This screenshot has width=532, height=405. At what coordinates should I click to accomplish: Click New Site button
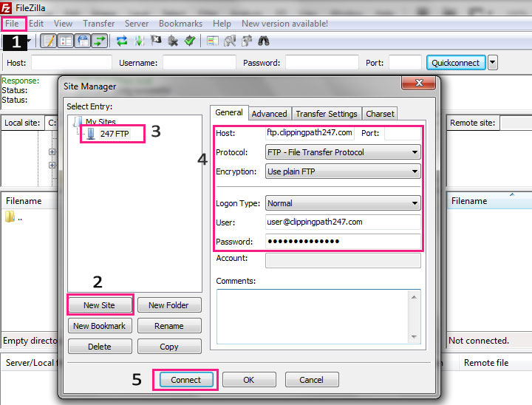(100, 305)
